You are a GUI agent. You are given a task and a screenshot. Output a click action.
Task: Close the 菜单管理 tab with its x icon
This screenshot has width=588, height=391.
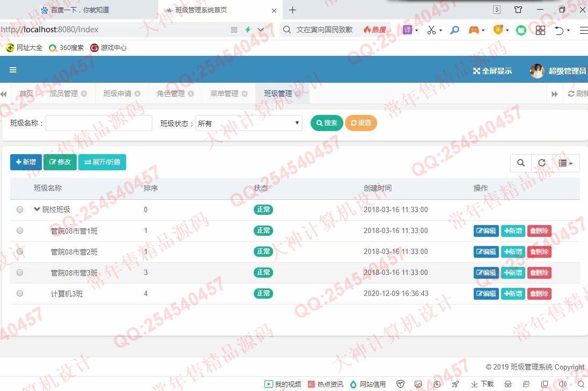click(245, 94)
